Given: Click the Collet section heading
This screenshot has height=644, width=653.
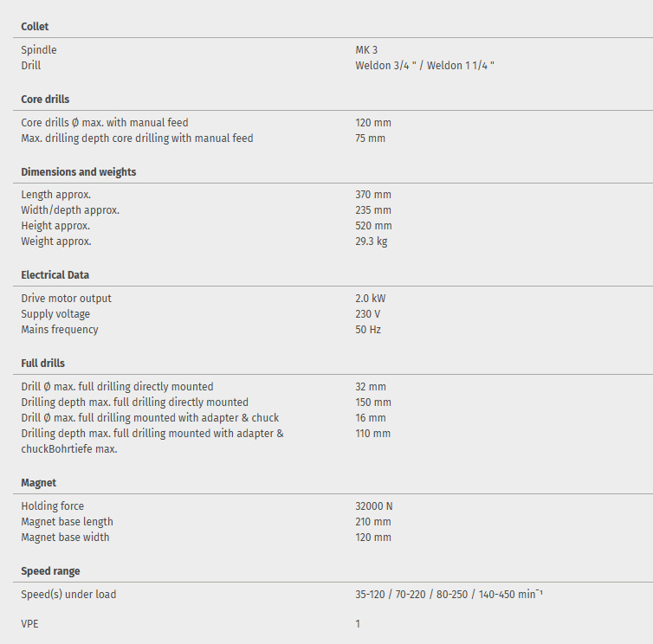Looking at the screenshot, I should tap(35, 27).
